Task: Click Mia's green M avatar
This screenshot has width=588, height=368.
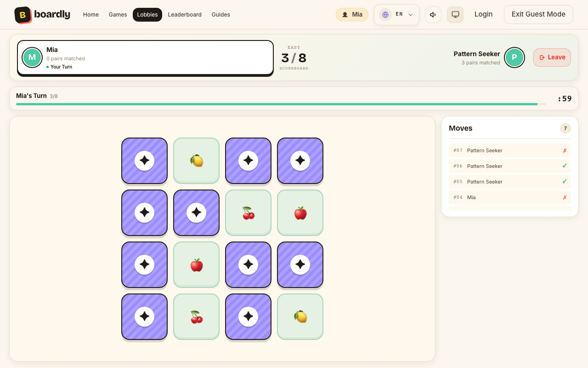Action: pos(32,57)
